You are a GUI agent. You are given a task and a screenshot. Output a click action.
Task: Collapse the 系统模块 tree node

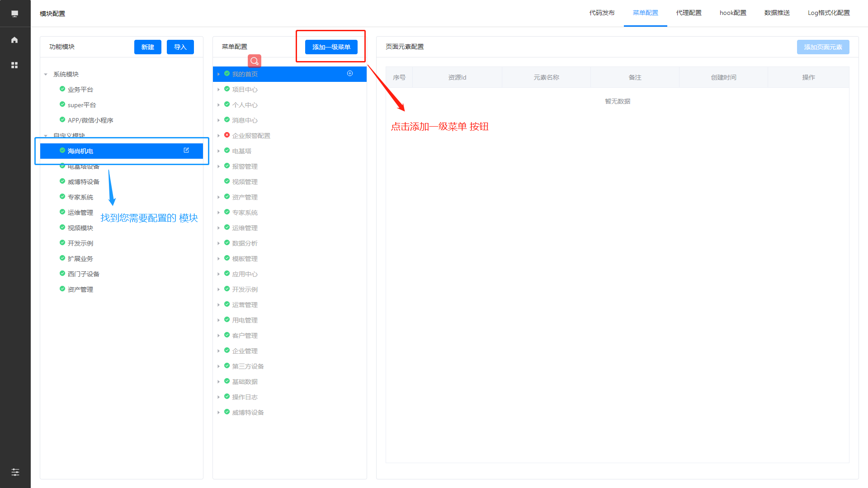tap(46, 74)
